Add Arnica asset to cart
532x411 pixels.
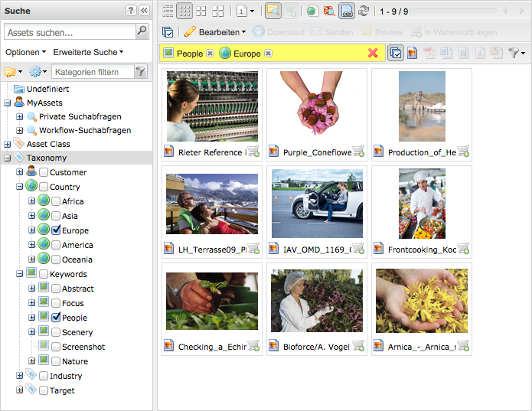pos(463,346)
